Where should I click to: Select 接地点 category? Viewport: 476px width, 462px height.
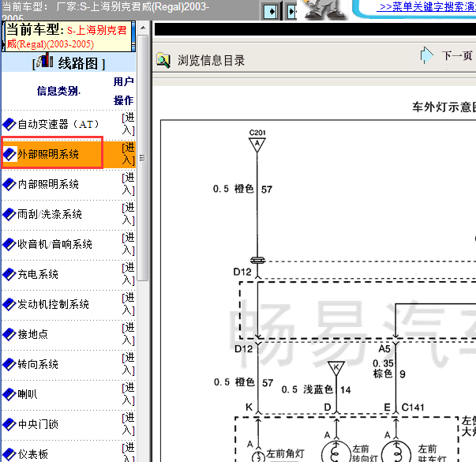pos(33,334)
